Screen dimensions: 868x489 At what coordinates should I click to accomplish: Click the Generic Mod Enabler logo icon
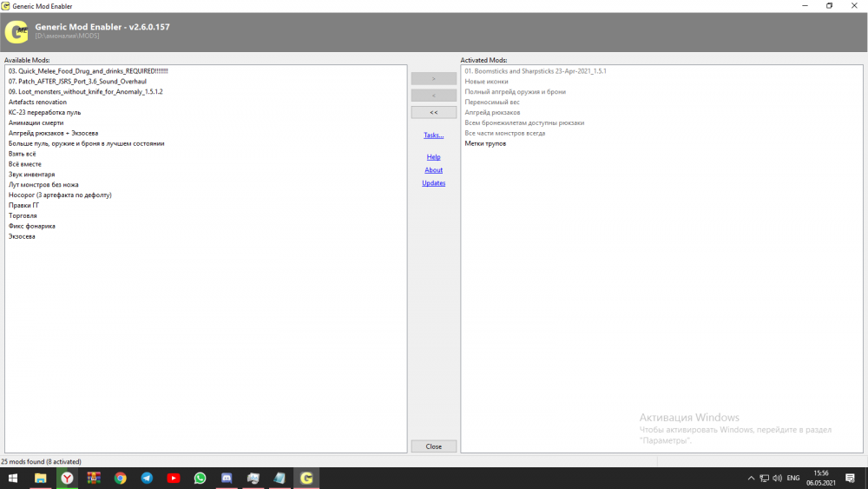16,31
